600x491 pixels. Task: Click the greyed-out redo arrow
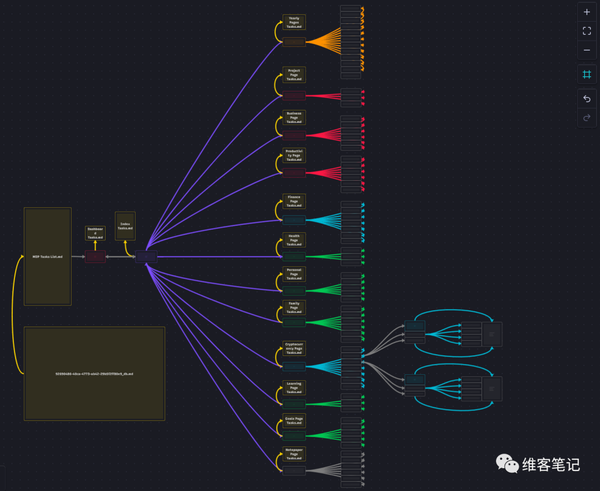587,118
